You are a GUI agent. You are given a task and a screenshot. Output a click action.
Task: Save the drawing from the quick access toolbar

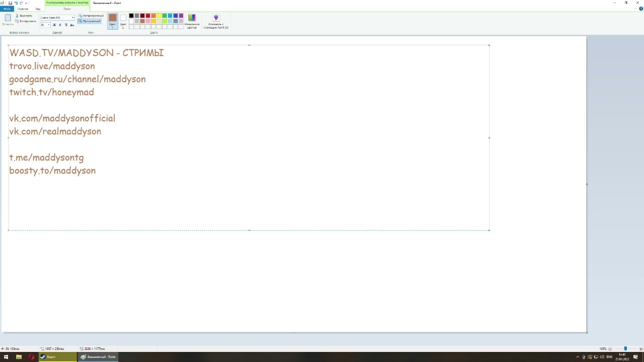(10, 3)
